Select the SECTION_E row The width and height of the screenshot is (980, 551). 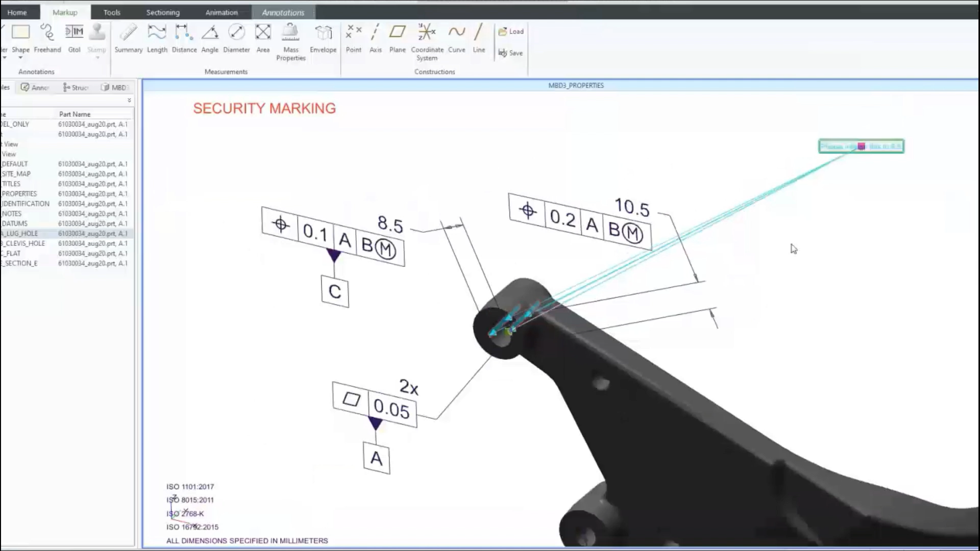(x=66, y=263)
